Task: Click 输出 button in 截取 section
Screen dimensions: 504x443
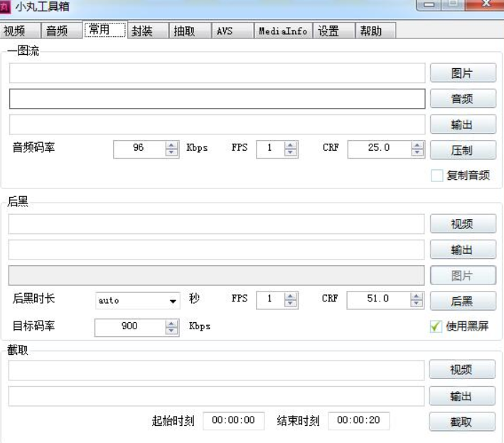Action: click(462, 396)
